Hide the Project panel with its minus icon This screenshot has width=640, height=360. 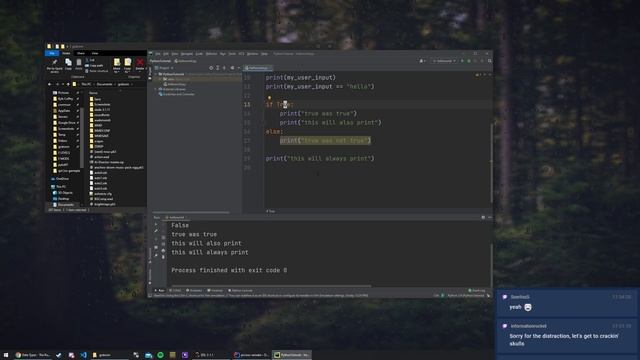(x=239, y=68)
